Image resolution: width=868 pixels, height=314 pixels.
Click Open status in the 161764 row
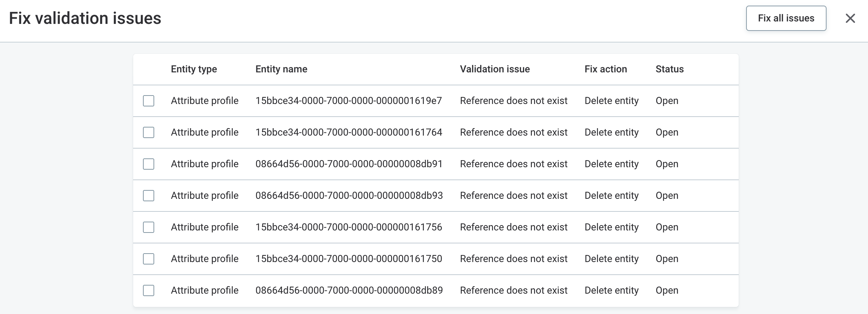point(667,132)
